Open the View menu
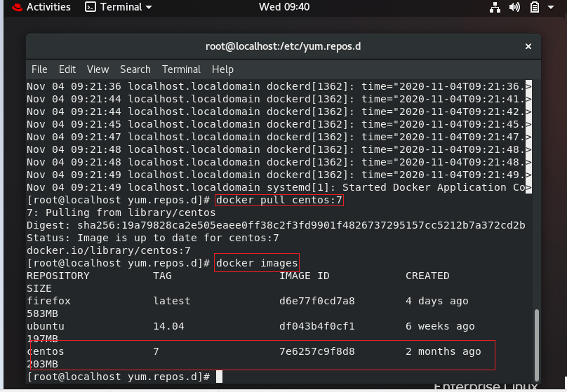This screenshot has width=567, height=392. (98, 69)
